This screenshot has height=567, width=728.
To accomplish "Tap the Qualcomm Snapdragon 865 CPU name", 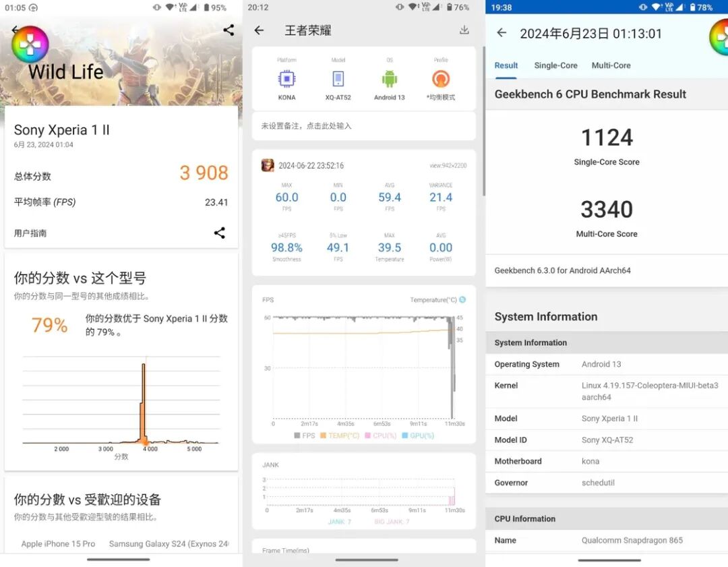I will tap(632, 540).
